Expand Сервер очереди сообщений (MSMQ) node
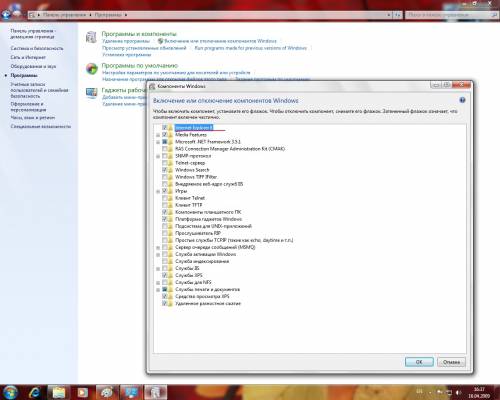 [x=158, y=248]
